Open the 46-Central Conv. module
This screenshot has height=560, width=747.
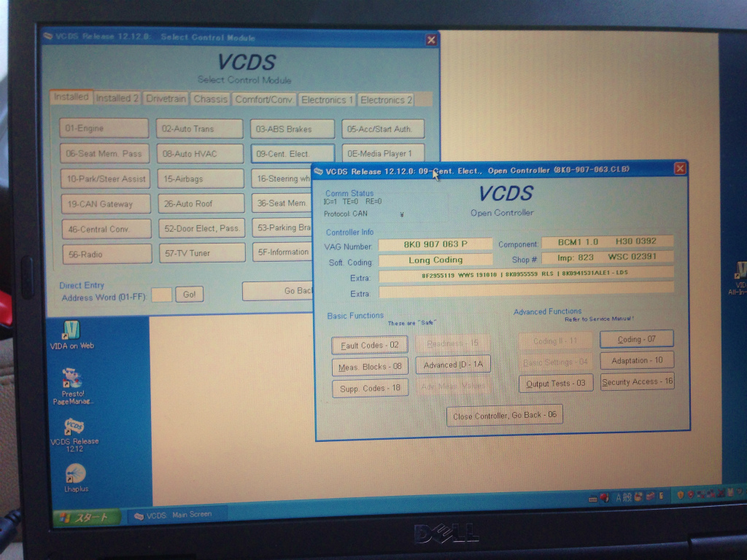107,229
